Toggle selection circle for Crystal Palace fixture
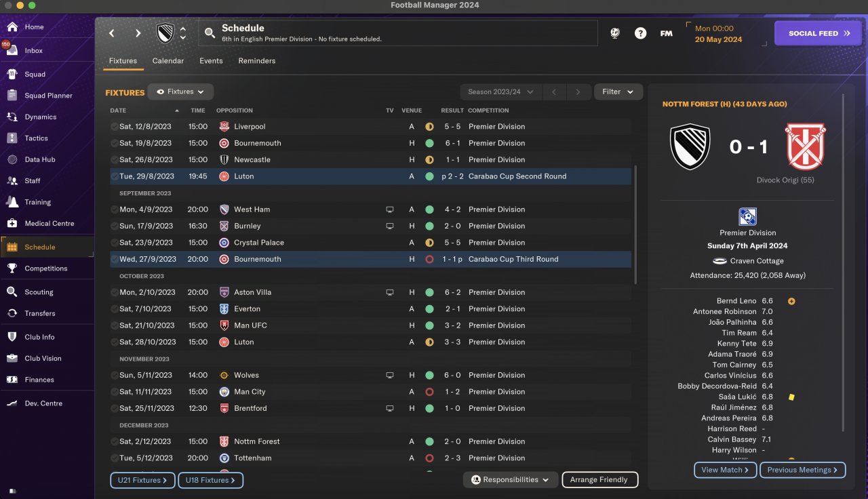 pos(114,243)
